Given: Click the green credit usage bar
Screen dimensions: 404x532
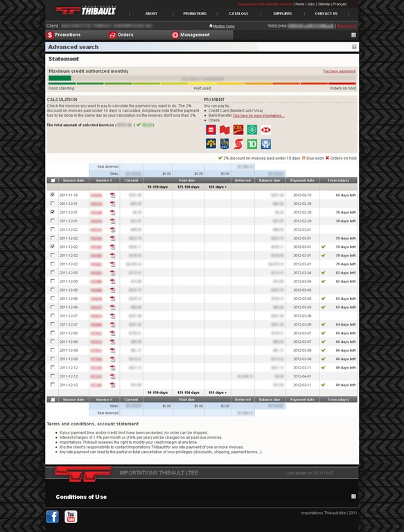Looking at the screenshot, I should pos(60,78).
